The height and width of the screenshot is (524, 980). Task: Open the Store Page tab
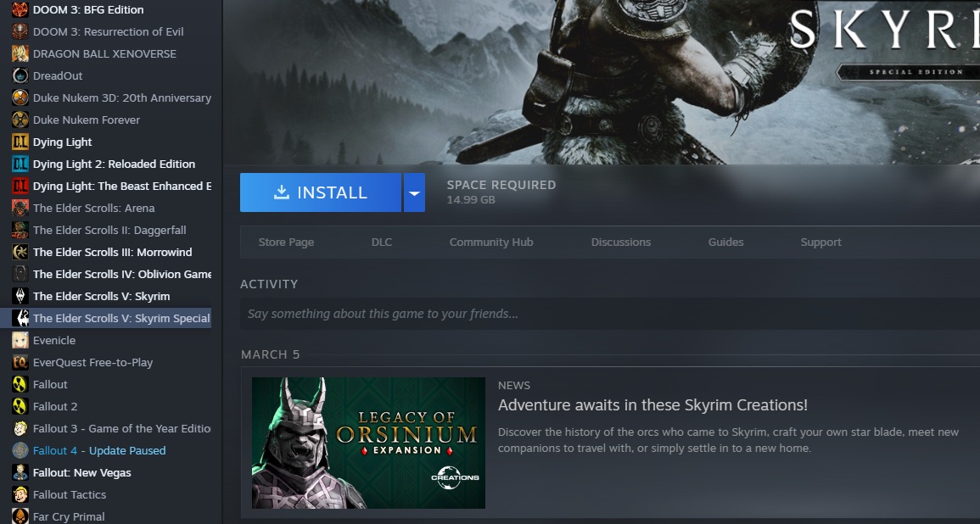pos(286,242)
